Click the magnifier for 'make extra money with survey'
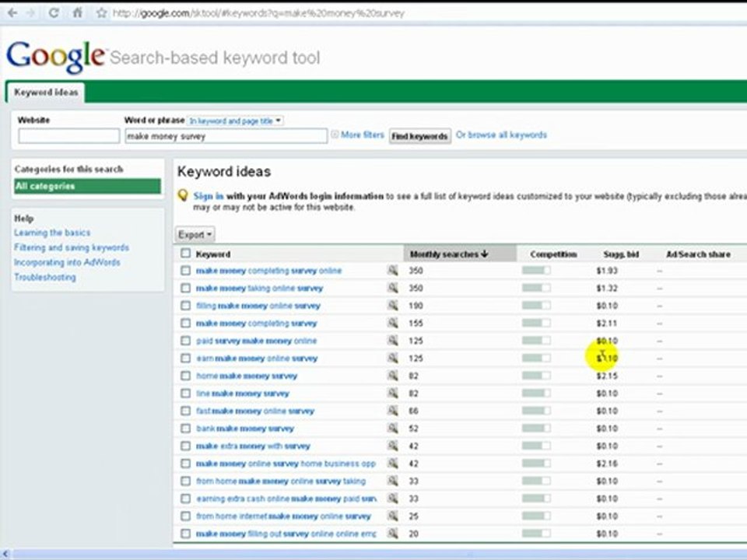The image size is (747, 560). 392,446
